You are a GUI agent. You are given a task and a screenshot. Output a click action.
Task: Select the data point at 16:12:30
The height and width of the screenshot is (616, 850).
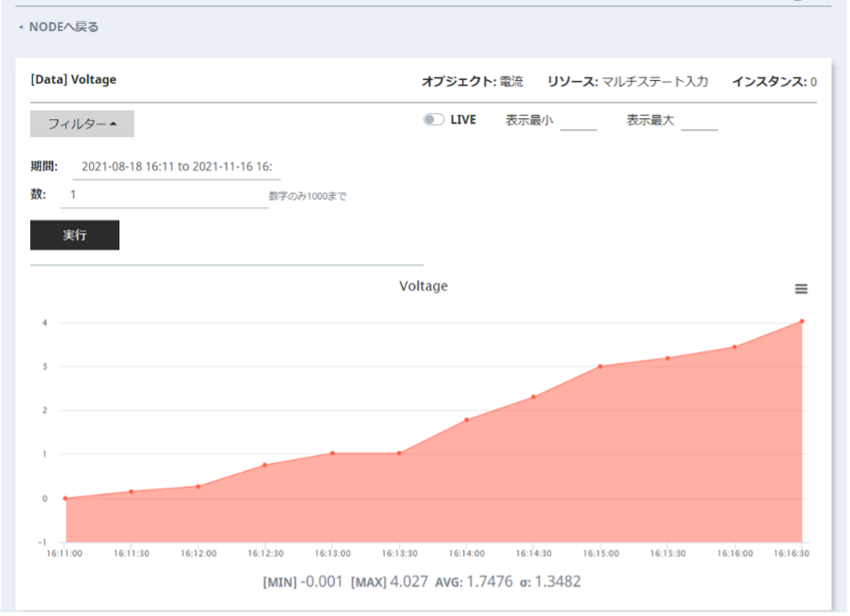point(265,465)
